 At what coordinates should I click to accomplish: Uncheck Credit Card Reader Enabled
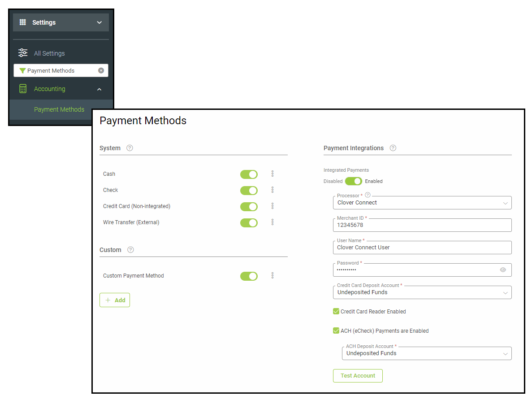[336, 311]
